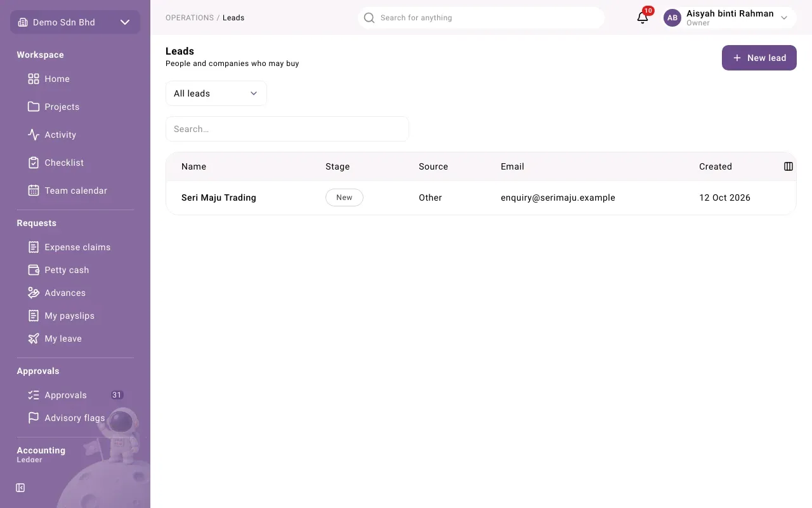Viewport: 812px width, 508px height.
Task: Click the leads Search… input box
Action: click(287, 129)
